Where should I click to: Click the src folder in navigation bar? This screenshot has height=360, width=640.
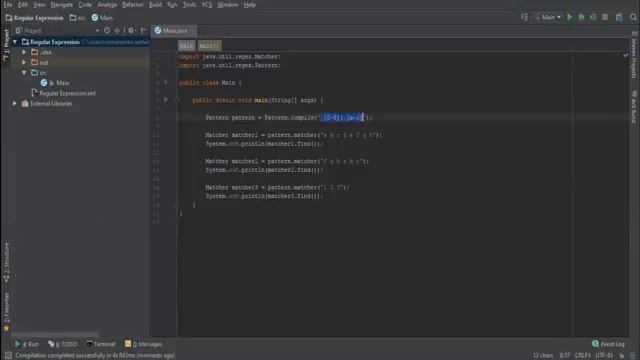[x=77, y=18]
